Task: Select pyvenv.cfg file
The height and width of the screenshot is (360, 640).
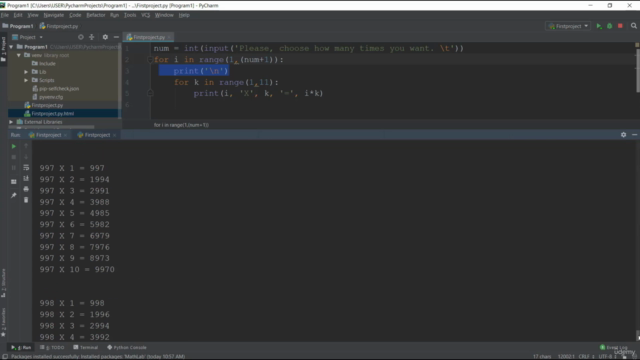Action: (x=47, y=97)
